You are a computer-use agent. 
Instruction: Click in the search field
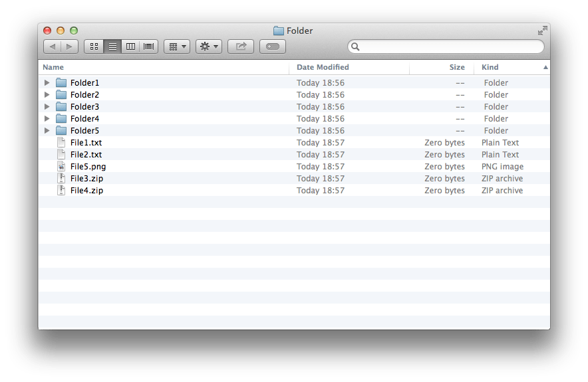pyautogui.click(x=446, y=47)
